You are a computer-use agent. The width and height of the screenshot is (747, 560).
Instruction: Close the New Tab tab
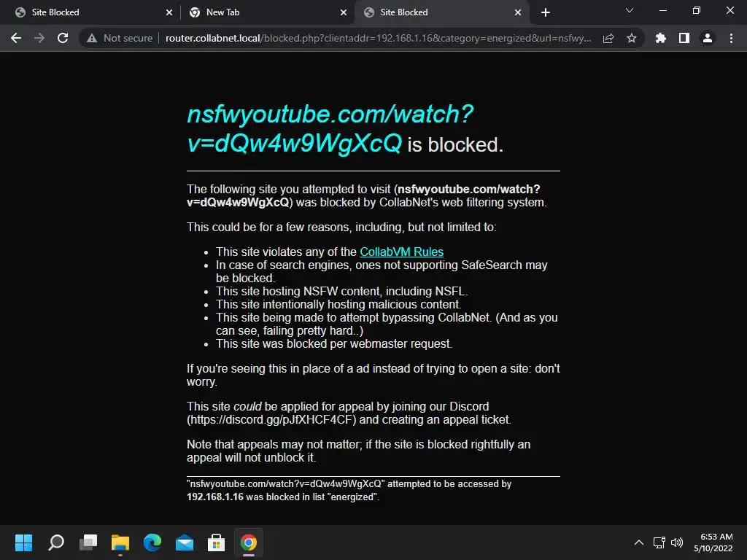[x=344, y=12]
